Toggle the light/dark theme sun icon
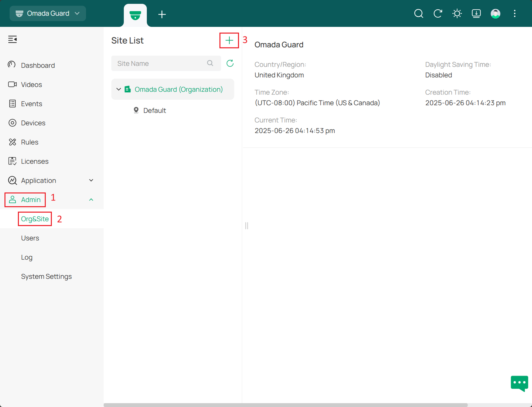Image resolution: width=532 pixels, height=407 pixels. click(x=457, y=14)
